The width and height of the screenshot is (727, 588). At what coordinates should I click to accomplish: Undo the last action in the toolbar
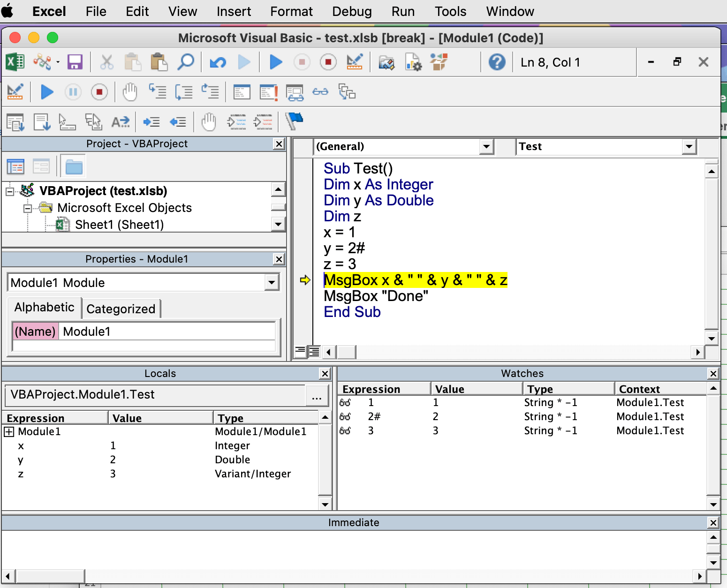(218, 62)
